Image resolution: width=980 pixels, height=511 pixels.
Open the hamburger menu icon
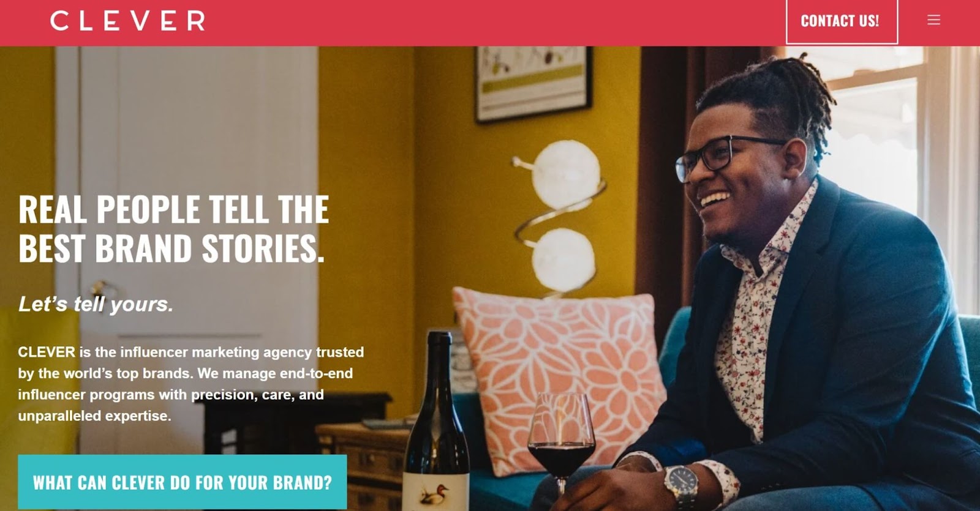point(933,20)
